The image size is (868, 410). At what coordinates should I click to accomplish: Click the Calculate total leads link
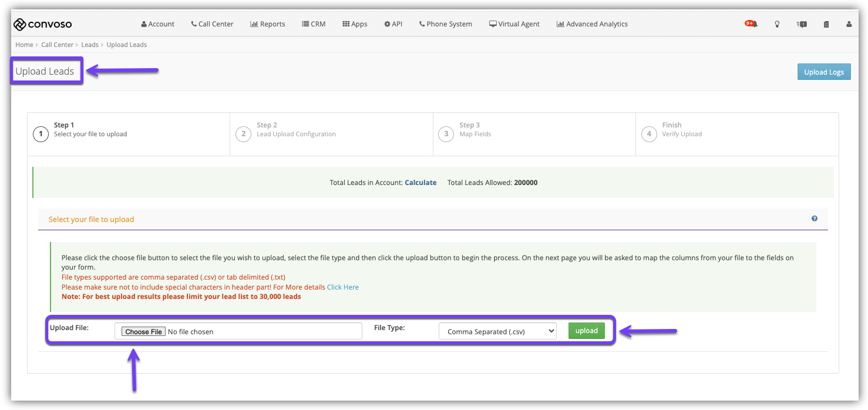click(x=420, y=183)
